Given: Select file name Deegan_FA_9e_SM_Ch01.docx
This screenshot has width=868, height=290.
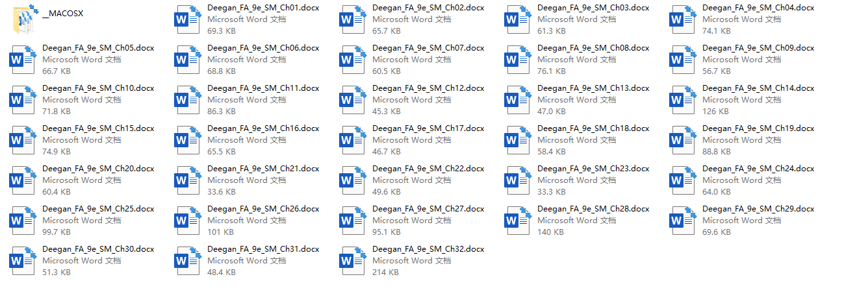Looking at the screenshot, I should pyautogui.click(x=263, y=8).
